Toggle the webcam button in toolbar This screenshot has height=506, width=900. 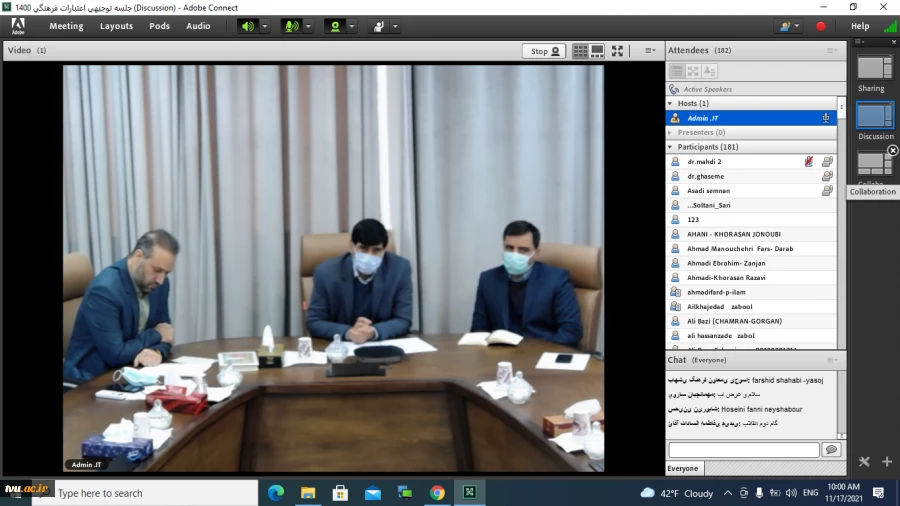pyautogui.click(x=335, y=26)
